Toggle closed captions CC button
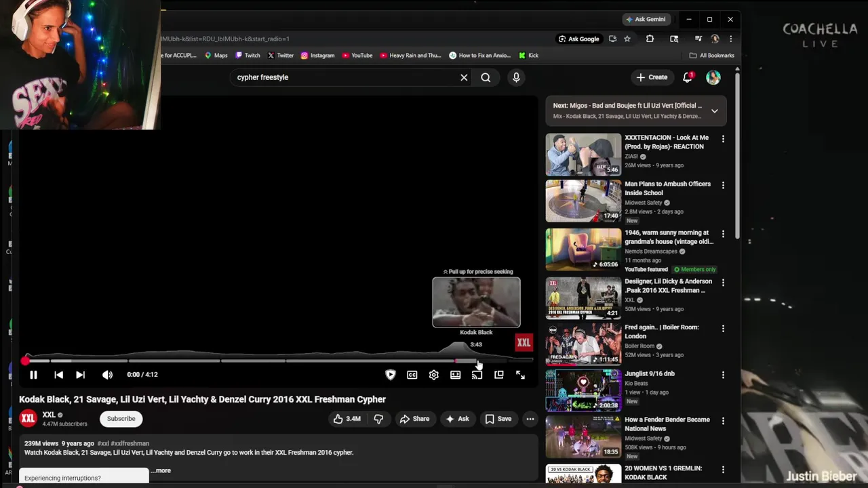 click(x=412, y=375)
